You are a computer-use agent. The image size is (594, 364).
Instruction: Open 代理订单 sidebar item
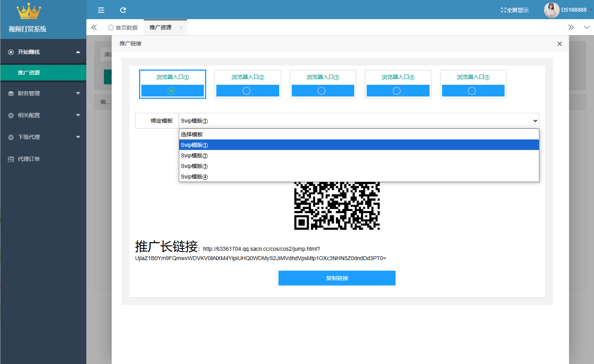[43, 159]
